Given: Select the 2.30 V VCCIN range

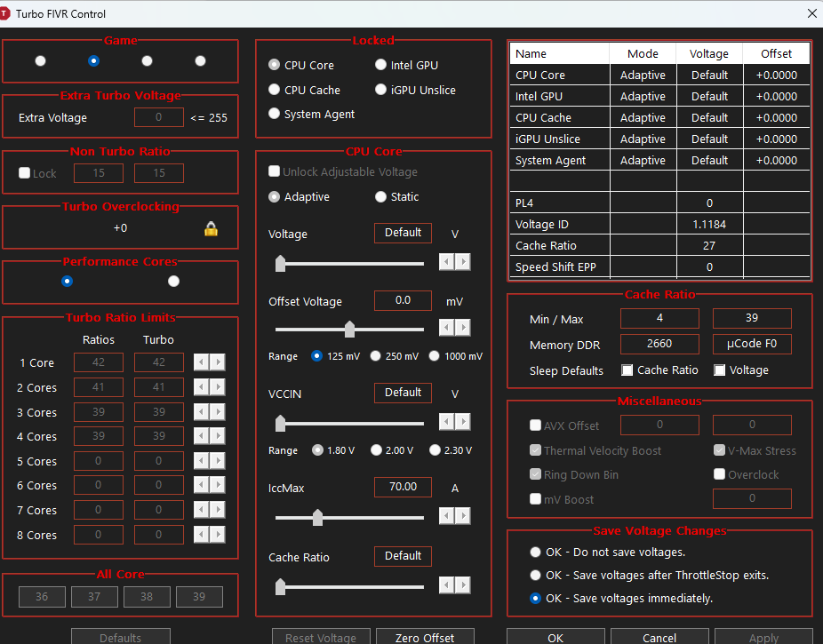Looking at the screenshot, I should pos(435,450).
